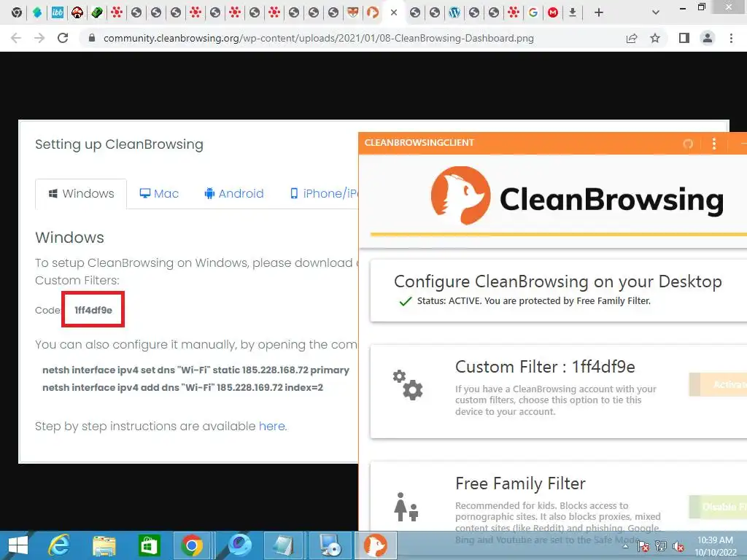Bookmark this page with the star icon
This screenshot has width=747, height=560.
coord(655,38)
